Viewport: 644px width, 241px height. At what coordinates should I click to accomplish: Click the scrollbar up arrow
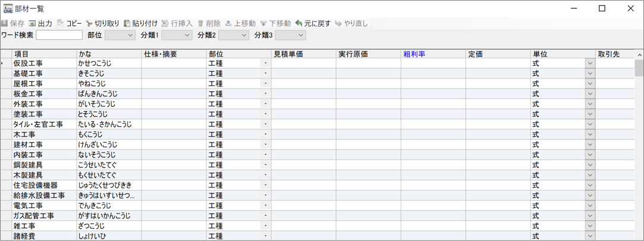pos(639,55)
